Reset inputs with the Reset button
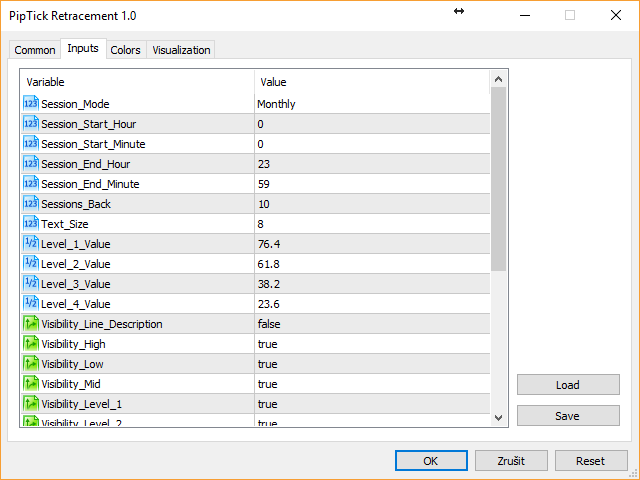Screen dimensions: 640x480 (591, 461)
